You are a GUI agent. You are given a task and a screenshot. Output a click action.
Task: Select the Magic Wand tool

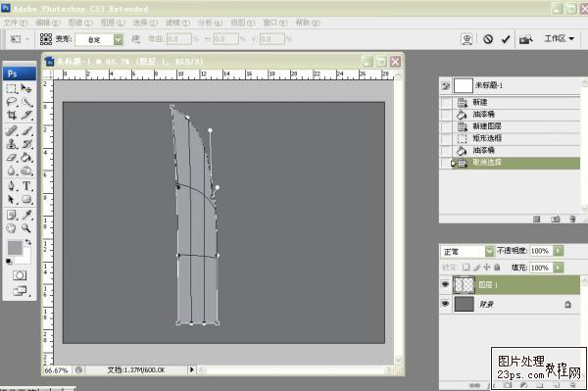26,102
